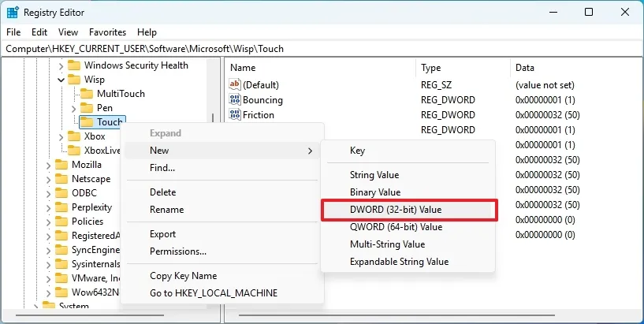This screenshot has width=644, height=324.
Task: Click the Windows Security Health folder icon
Action: [x=75, y=65]
